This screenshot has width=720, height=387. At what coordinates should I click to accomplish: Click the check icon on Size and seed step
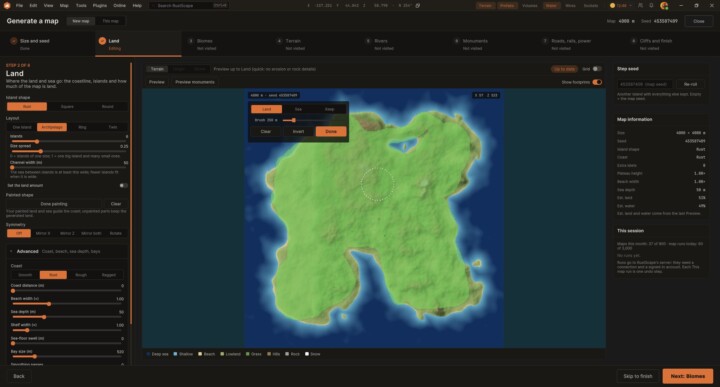tap(14, 41)
